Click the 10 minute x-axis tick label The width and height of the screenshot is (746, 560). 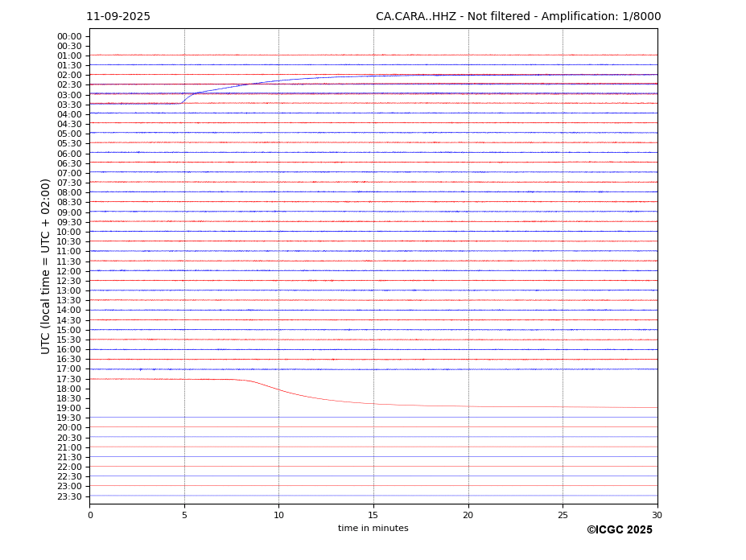[278, 515]
